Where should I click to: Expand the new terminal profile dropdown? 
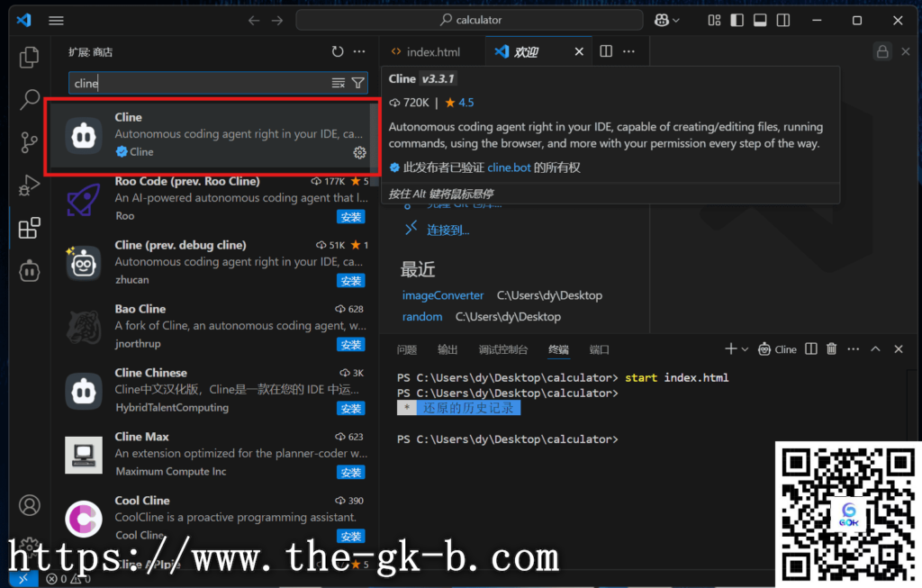(745, 349)
